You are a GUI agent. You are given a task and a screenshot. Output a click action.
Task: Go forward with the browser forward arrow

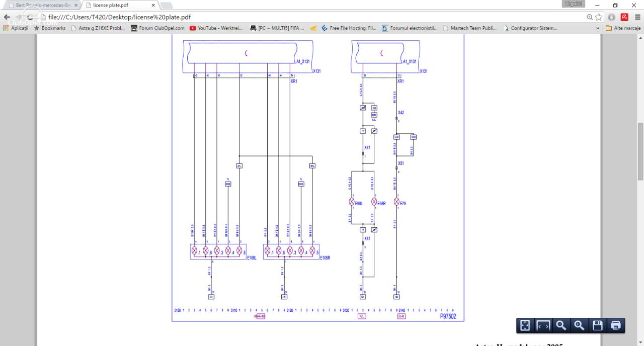pos(19,17)
